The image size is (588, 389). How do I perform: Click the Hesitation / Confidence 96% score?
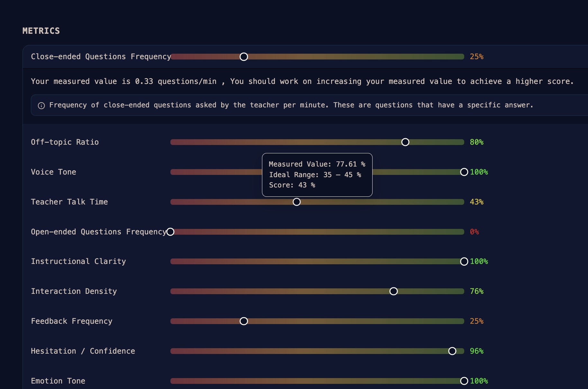pos(476,351)
